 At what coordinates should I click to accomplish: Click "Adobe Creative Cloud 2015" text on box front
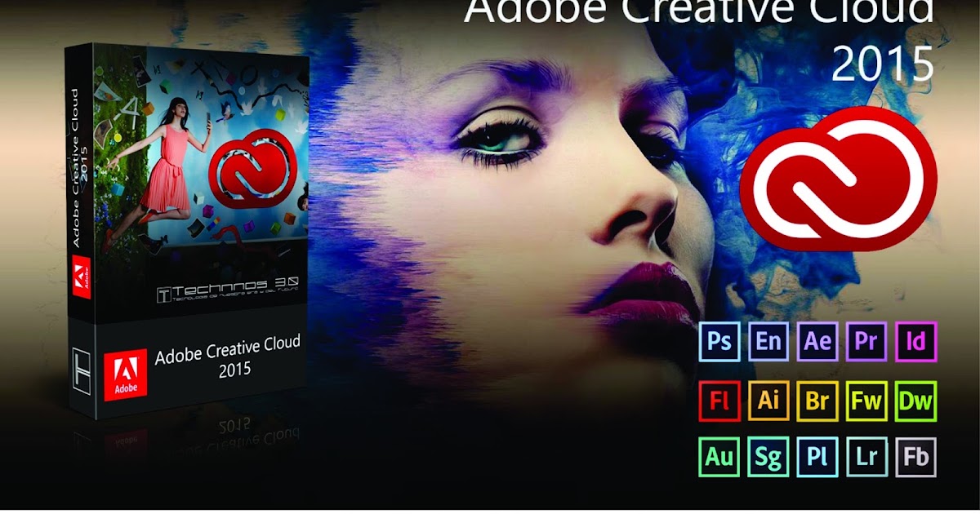227,355
